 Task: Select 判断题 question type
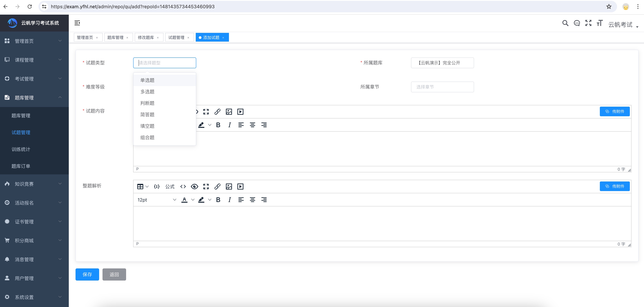click(165, 103)
